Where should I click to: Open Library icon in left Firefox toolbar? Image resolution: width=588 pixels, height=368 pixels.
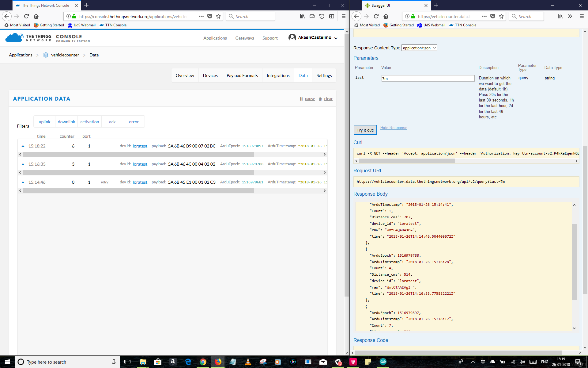pos(302,16)
